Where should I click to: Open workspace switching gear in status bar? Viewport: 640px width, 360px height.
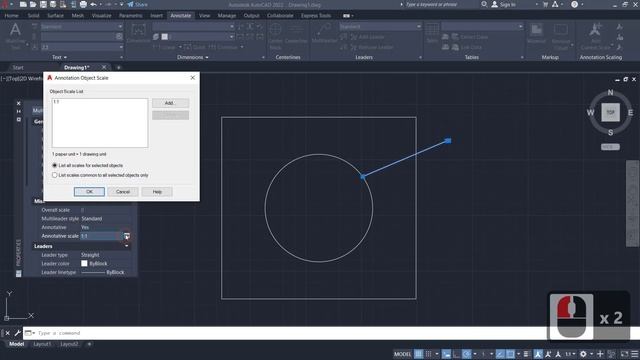pyautogui.click(x=583, y=354)
